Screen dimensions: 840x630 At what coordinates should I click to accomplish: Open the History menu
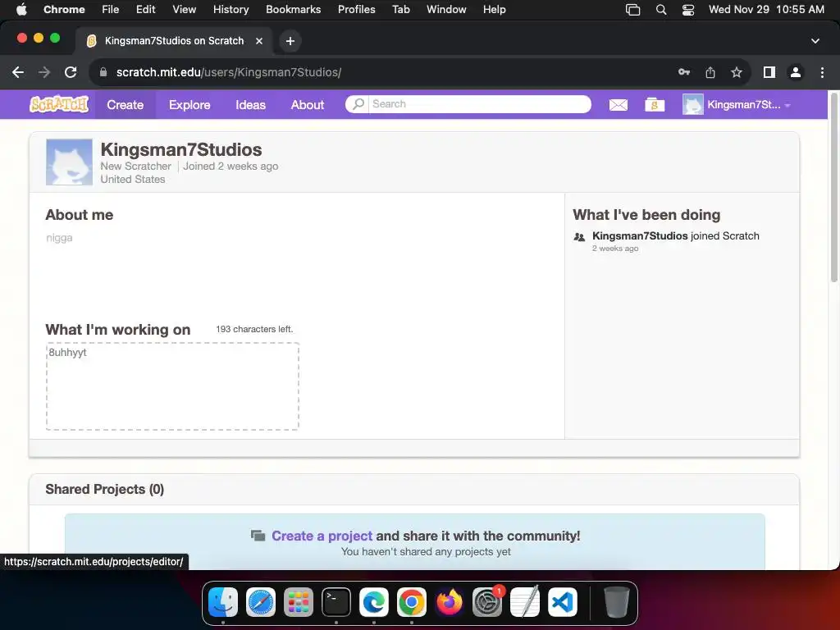231,9
